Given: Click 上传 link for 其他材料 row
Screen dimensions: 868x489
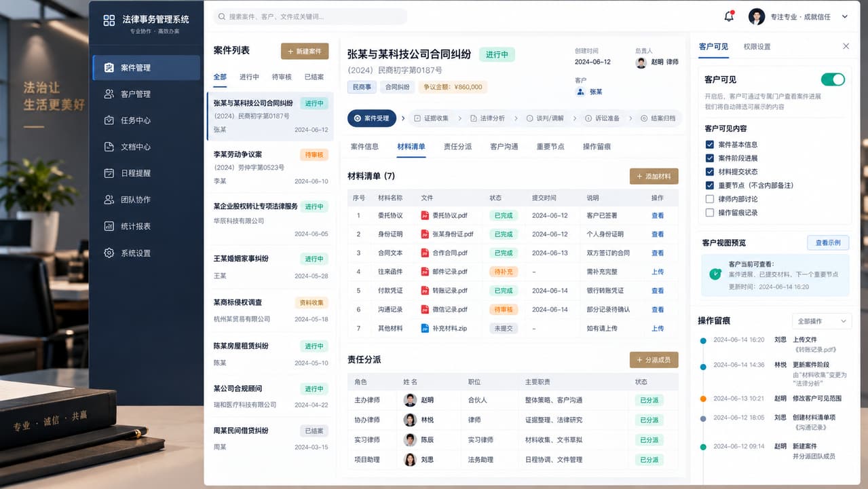Looking at the screenshot, I should 658,328.
